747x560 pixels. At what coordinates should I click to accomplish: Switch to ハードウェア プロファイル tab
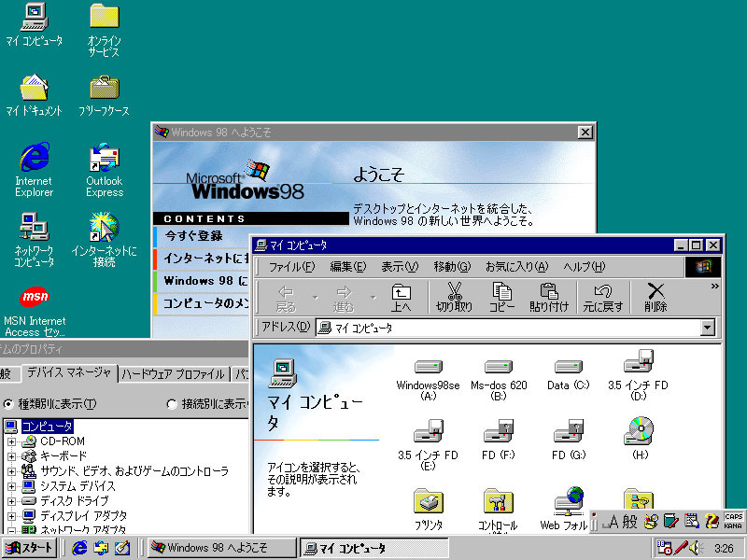pyautogui.click(x=175, y=374)
